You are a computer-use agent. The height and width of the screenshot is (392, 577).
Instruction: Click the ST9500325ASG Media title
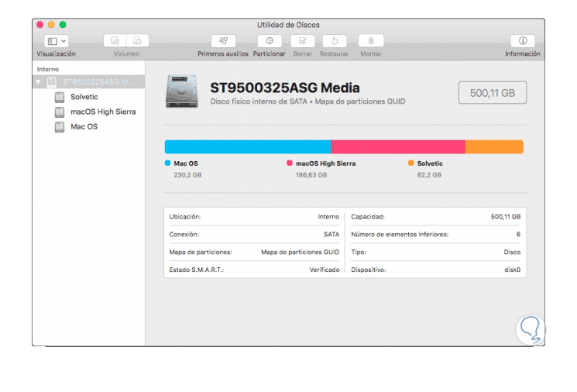[x=285, y=88]
